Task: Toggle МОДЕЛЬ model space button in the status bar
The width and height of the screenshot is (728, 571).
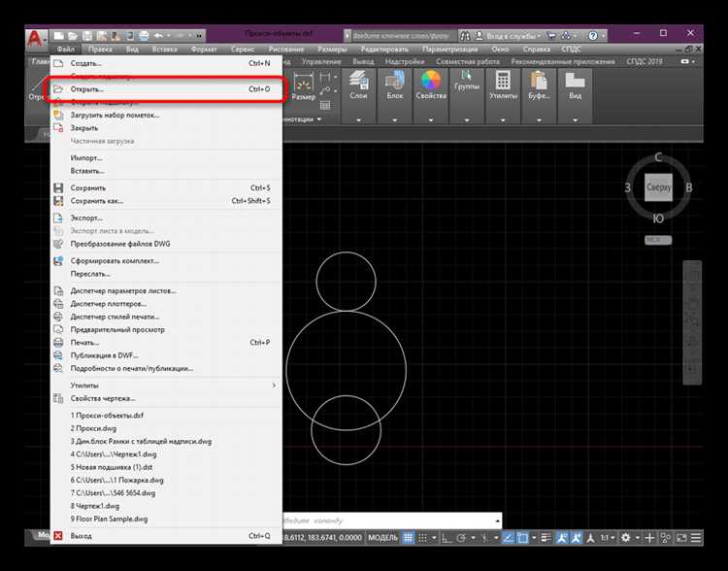Action: (383, 536)
